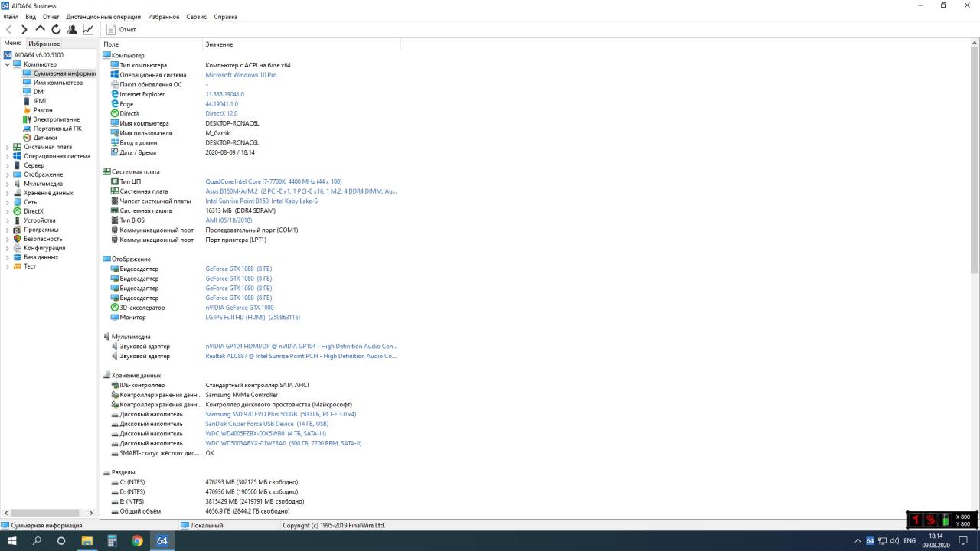Open the Файл menu
The image size is (980, 551).
(11, 17)
